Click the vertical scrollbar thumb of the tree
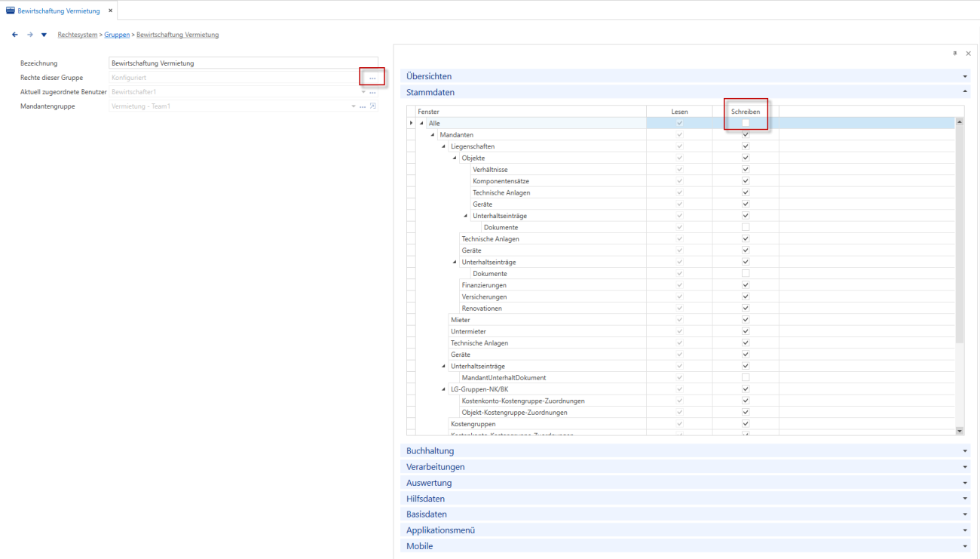 point(960,234)
